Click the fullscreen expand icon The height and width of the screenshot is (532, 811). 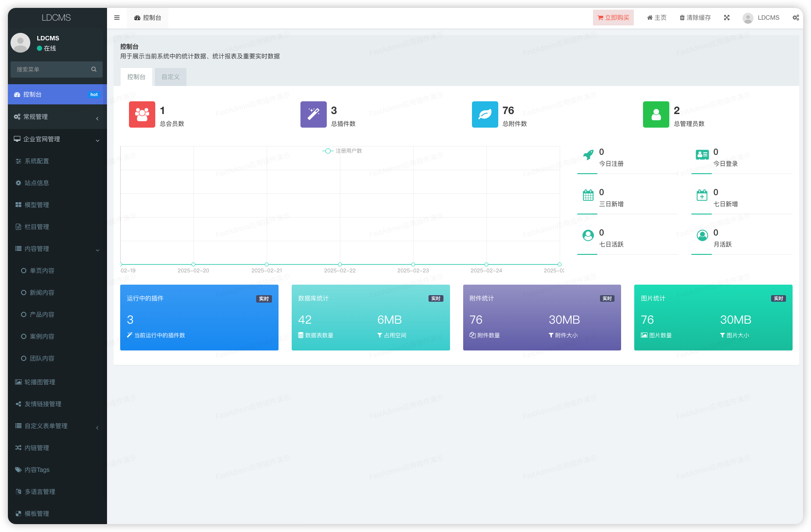pos(727,18)
